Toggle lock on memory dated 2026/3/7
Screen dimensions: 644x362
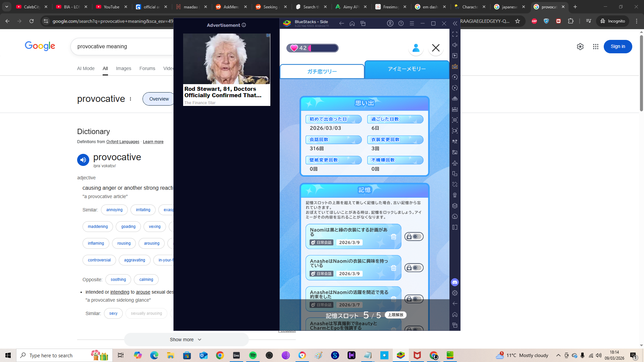coord(414,299)
